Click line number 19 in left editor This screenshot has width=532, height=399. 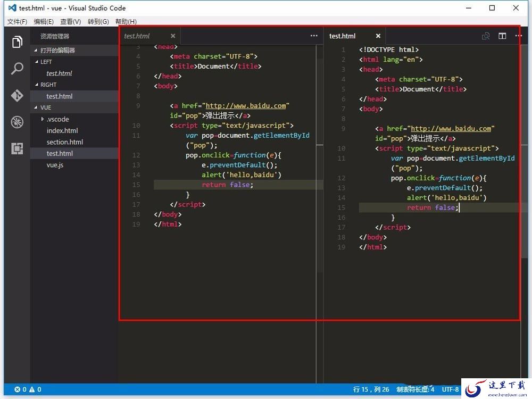tap(136, 225)
